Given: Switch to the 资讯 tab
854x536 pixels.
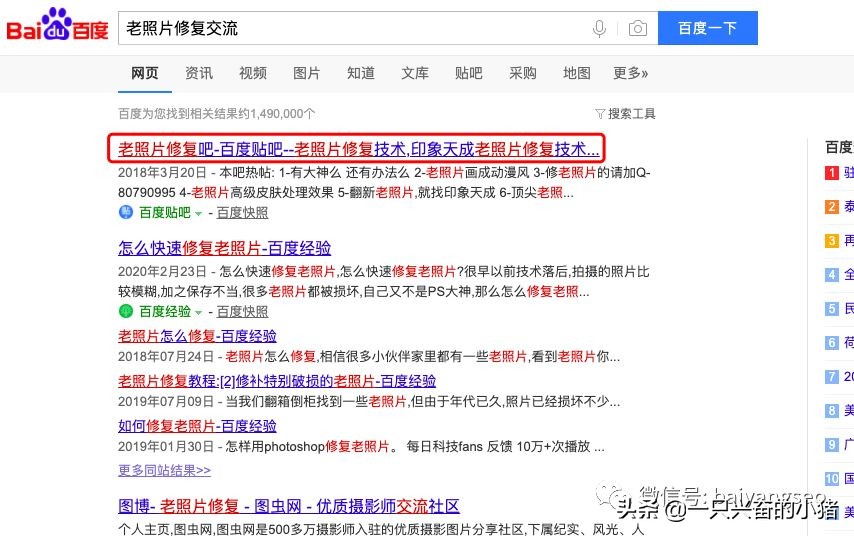Looking at the screenshot, I should [x=199, y=73].
